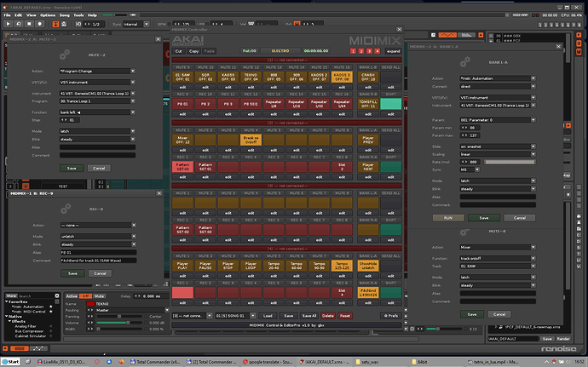Collapse the Favorites tree in effects list
The image size is (588, 367).
[x=7, y=301]
